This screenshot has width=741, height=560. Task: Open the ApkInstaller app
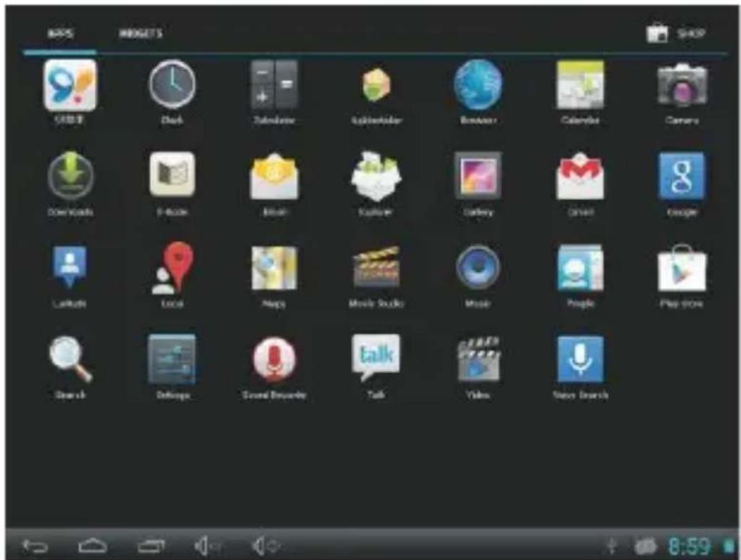376,85
